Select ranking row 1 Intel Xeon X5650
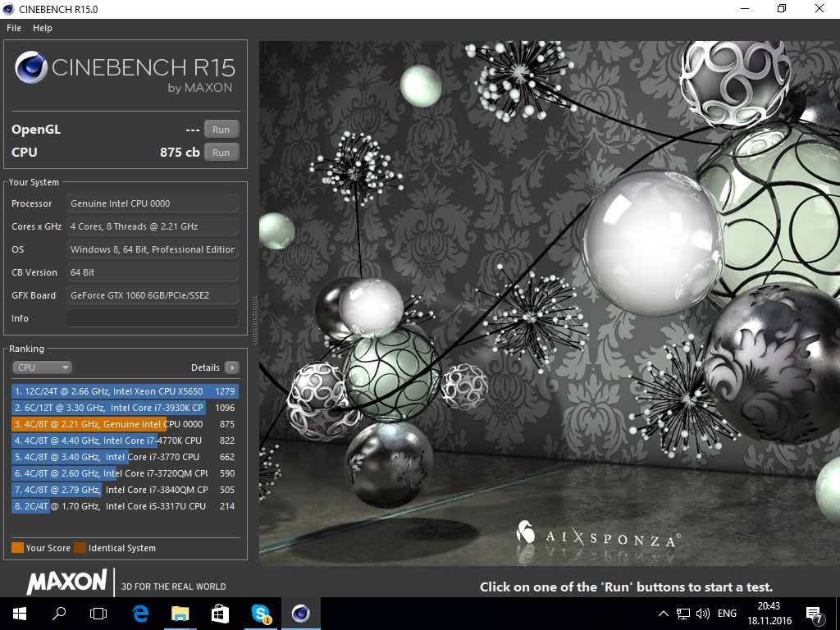The image size is (840, 630). click(125, 391)
